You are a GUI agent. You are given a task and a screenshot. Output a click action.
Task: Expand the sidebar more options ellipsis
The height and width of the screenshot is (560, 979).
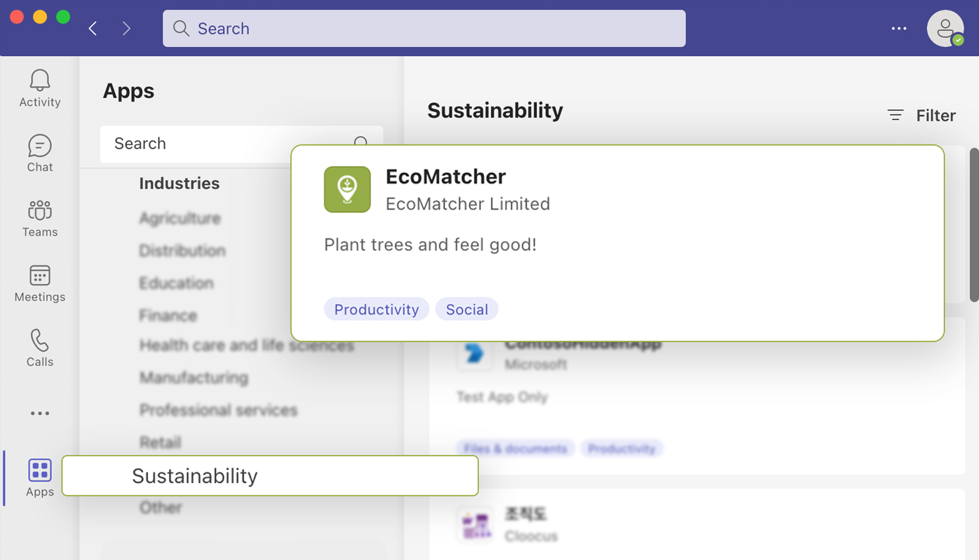tap(39, 413)
